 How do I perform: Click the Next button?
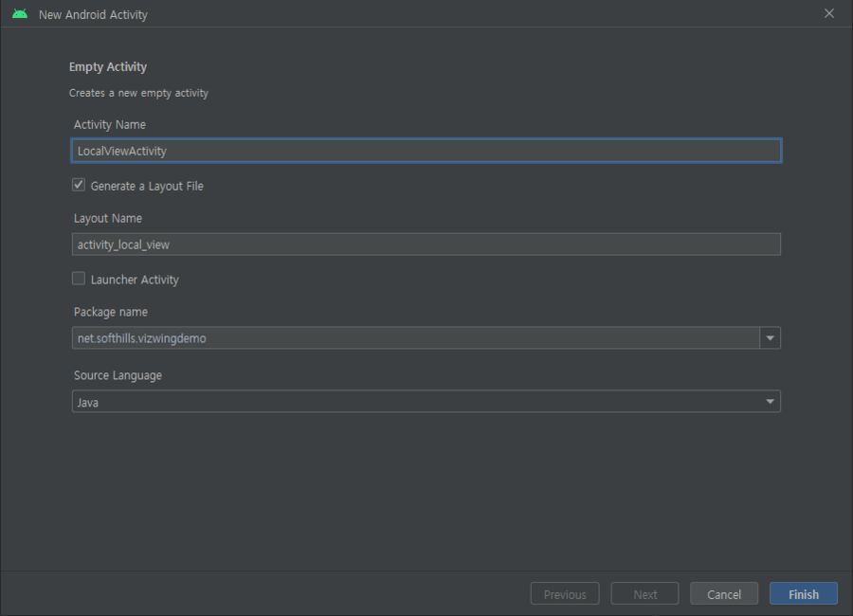pos(644,593)
